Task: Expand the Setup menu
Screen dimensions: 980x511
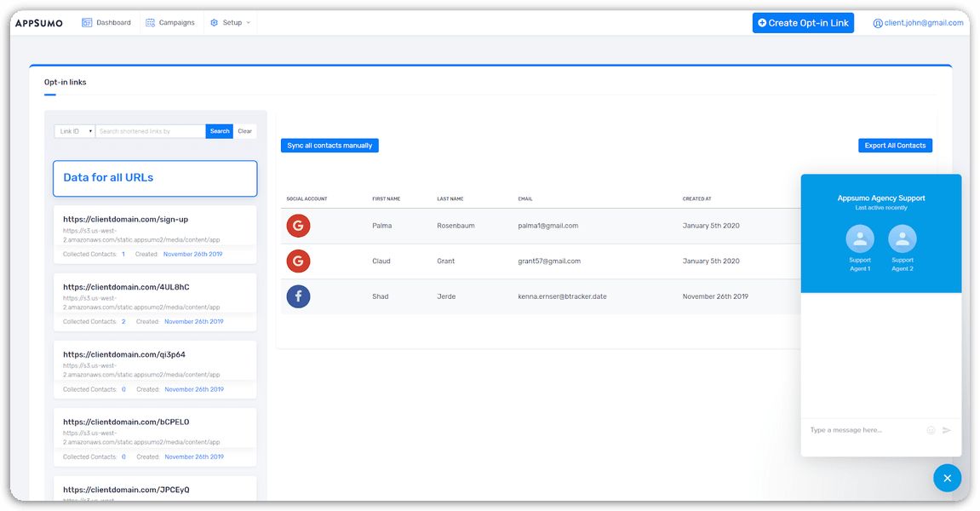Action: pos(231,23)
